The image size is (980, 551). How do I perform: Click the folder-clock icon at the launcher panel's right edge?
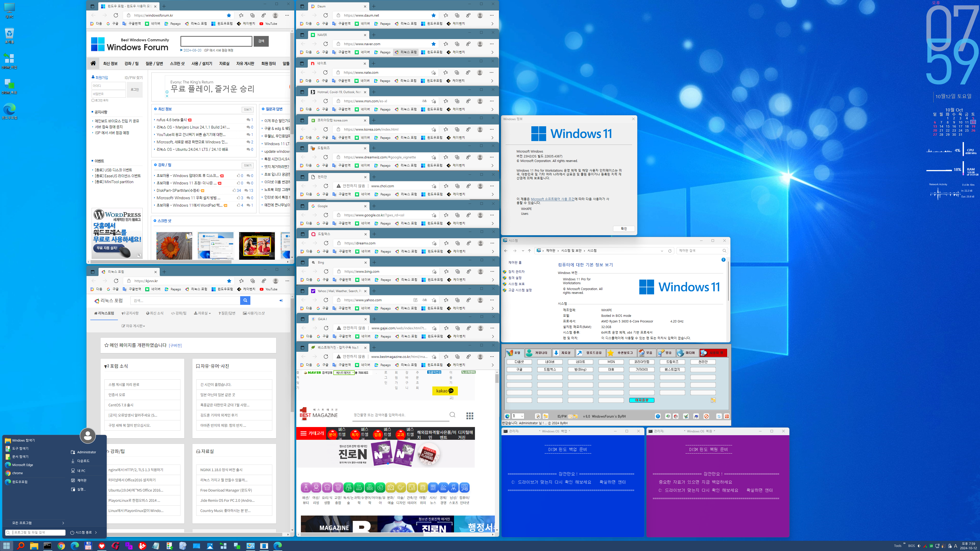pos(713,400)
